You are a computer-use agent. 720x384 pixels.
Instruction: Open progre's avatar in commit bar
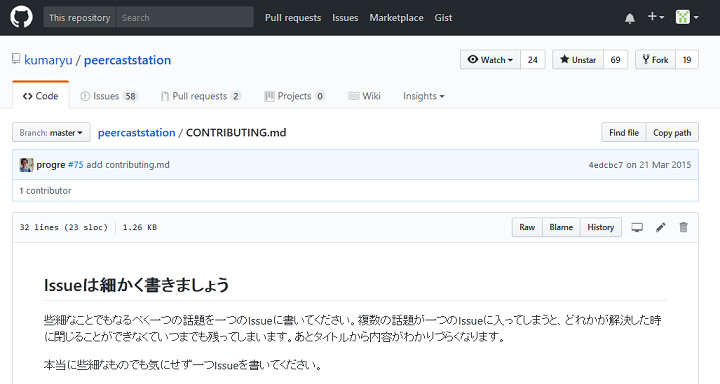pos(26,165)
